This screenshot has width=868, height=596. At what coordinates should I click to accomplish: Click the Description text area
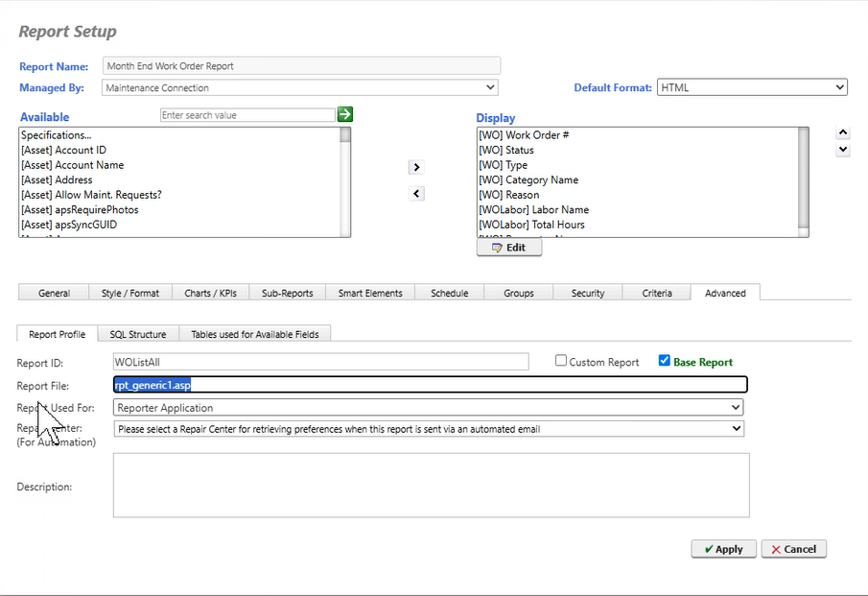coord(432,486)
